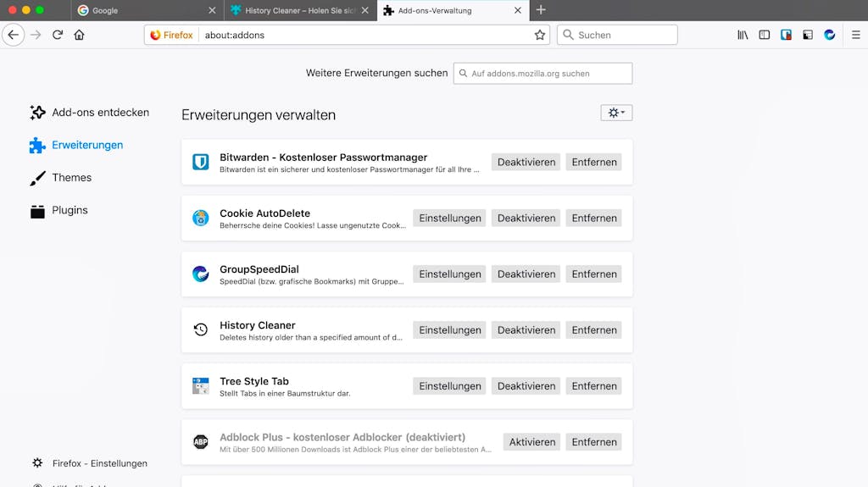Click the Cookie AutoDelete title text
This screenshot has width=868, height=487.
(264, 213)
